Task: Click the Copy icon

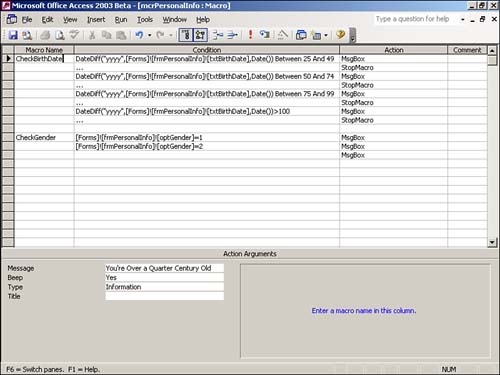Action: pos(107,35)
